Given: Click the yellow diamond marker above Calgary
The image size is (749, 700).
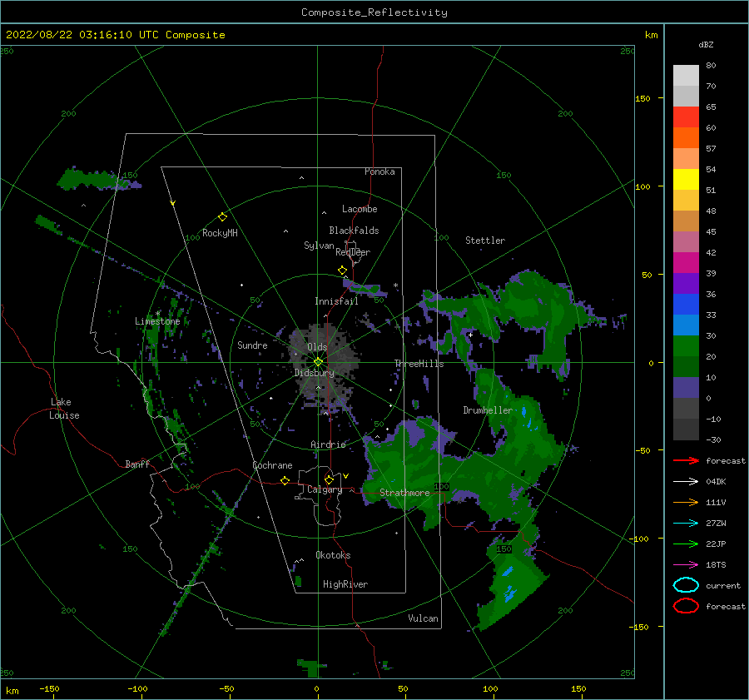Looking at the screenshot, I should (329, 479).
